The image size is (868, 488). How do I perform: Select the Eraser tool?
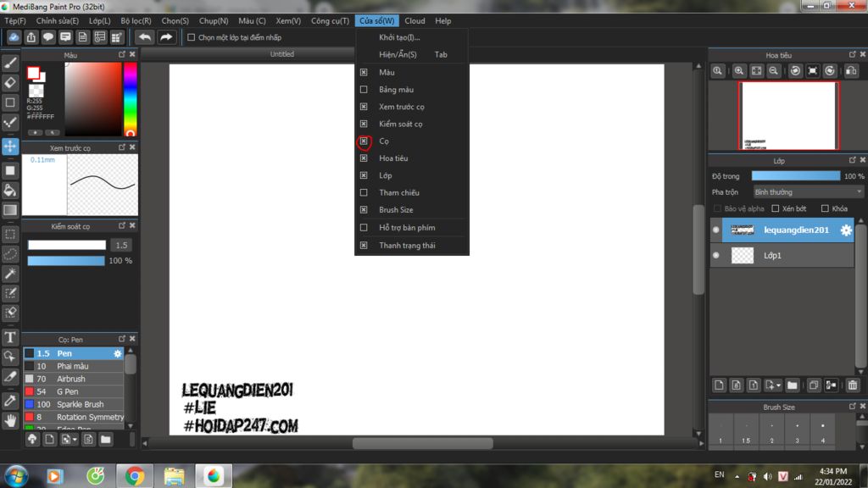pyautogui.click(x=10, y=82)
